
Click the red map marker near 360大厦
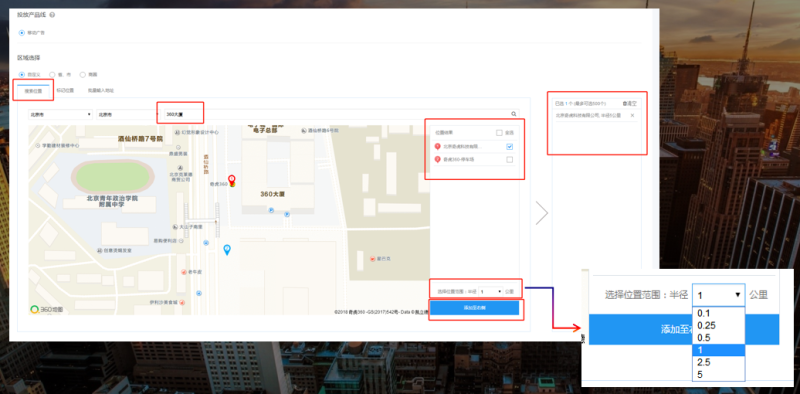(232, 180)
